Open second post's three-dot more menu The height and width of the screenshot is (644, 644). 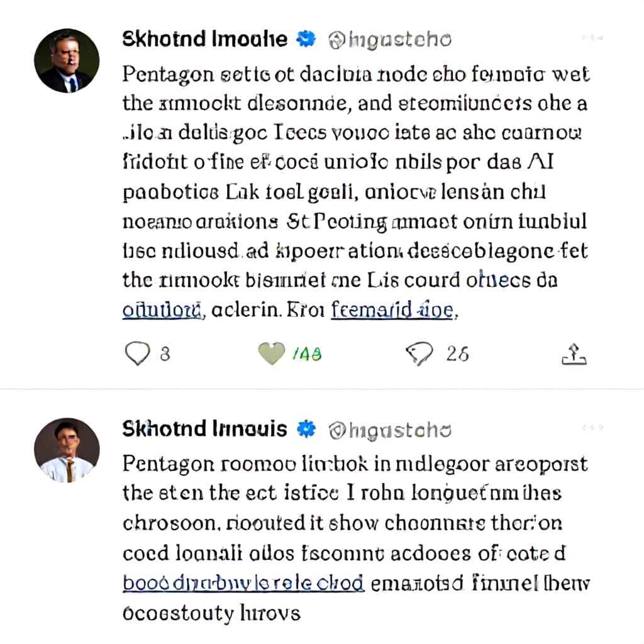[592, 428]
